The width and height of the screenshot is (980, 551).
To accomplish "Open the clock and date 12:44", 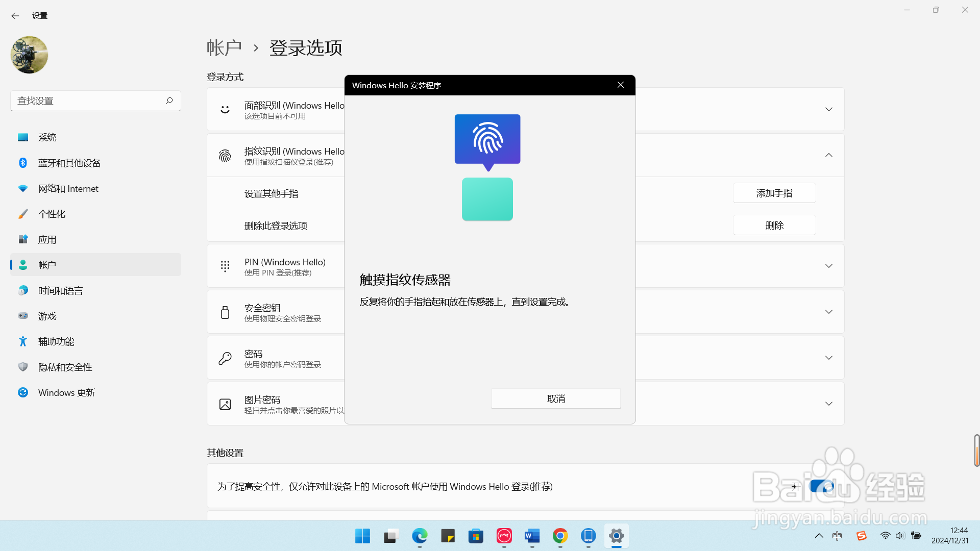I will 950,536.
